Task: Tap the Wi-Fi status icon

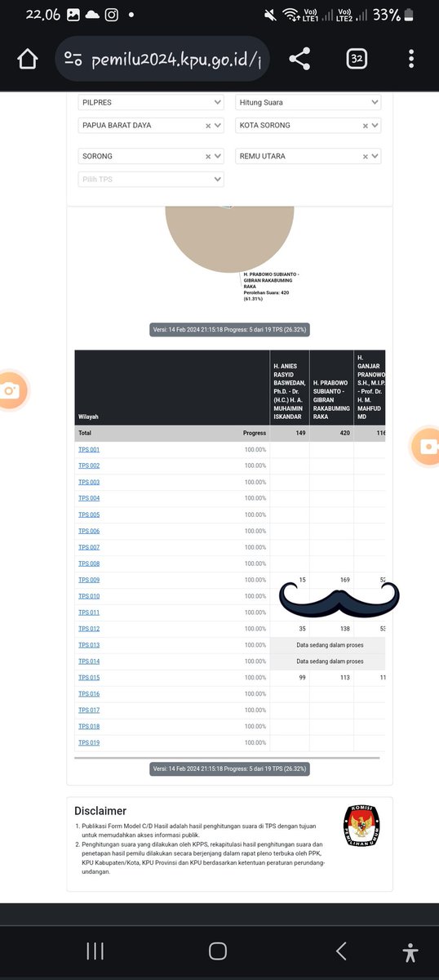Action: click(291, 15)
